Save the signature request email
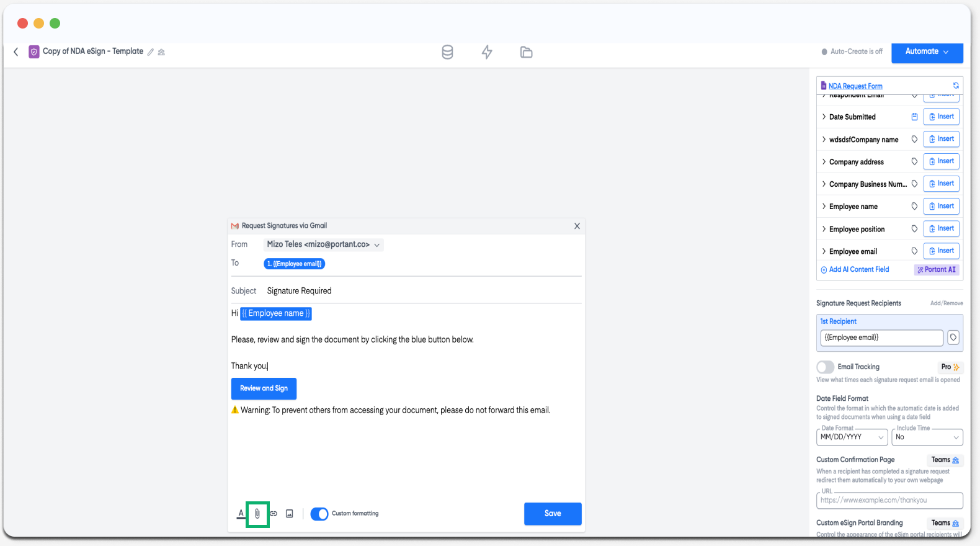 point(553,514)
